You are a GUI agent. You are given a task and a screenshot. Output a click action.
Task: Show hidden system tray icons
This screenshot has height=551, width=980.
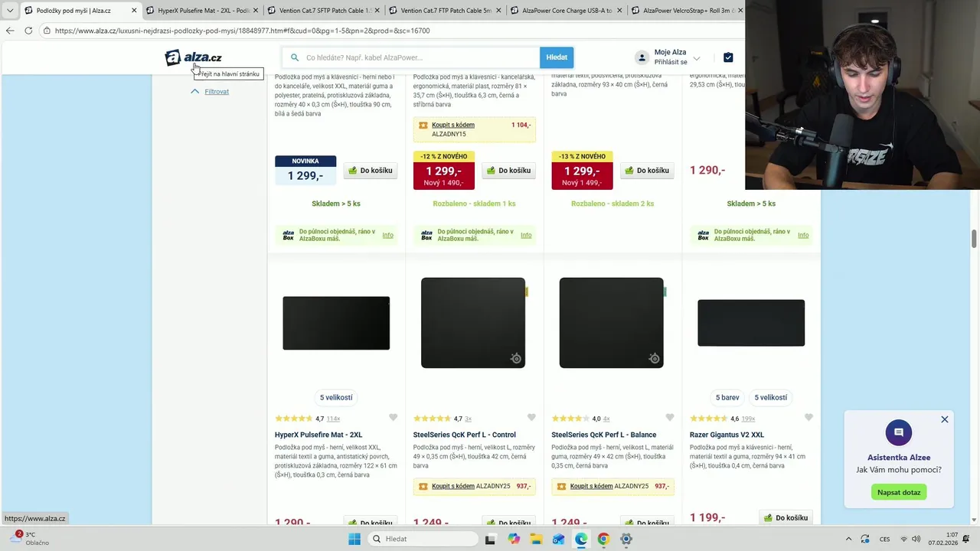[848, 539]
